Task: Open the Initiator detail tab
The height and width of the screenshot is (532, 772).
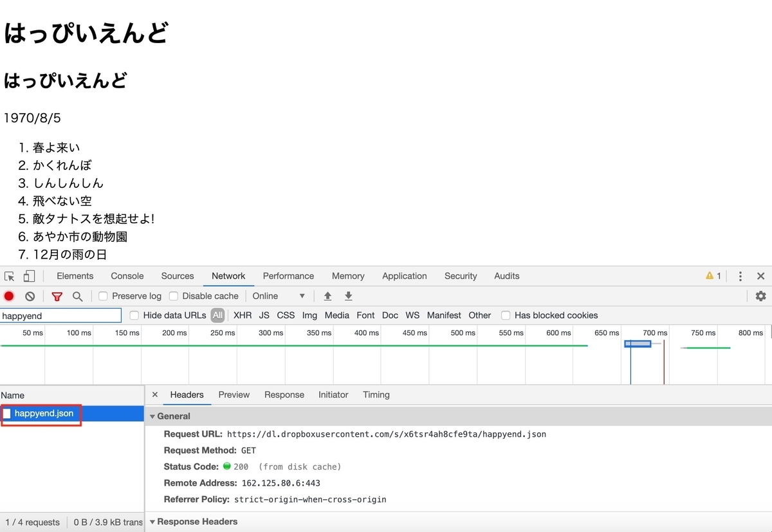Action: click(333, 395)
